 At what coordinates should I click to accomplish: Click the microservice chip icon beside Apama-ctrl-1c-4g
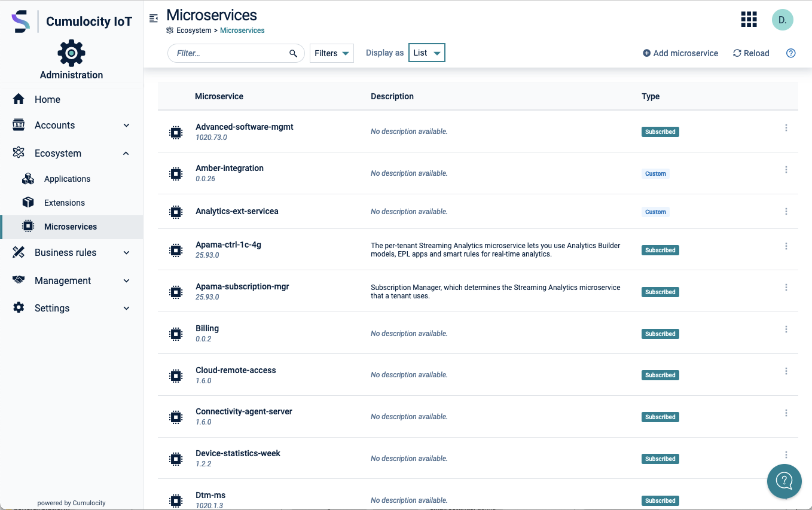click(x=175, y=250)
